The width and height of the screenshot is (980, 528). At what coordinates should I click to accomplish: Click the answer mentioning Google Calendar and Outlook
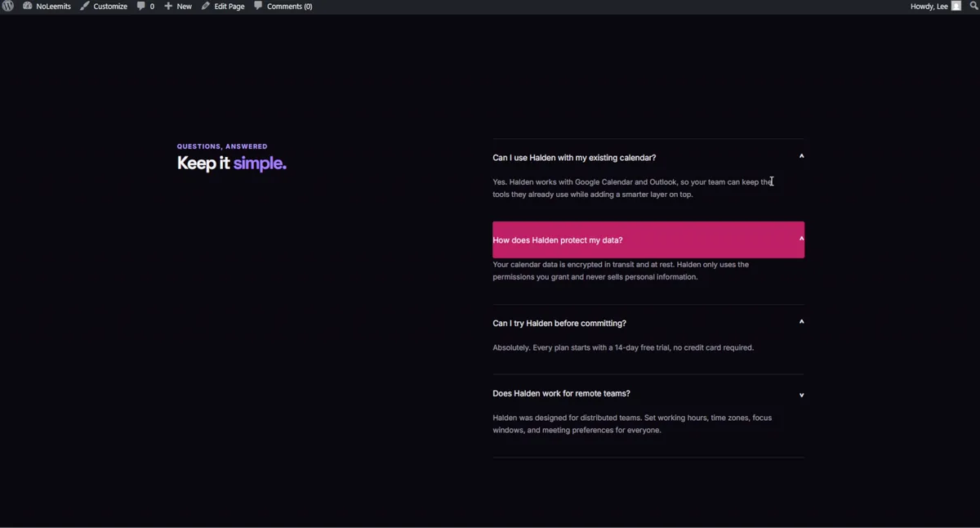click(x=633, y=188)
